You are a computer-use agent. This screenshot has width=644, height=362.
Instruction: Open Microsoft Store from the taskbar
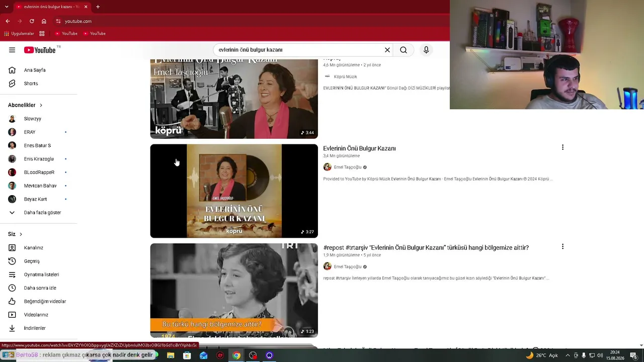[x=187, y=355]
